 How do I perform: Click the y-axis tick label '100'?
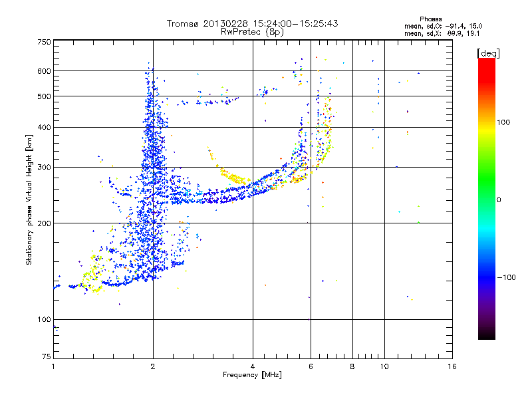click(44, 320)
